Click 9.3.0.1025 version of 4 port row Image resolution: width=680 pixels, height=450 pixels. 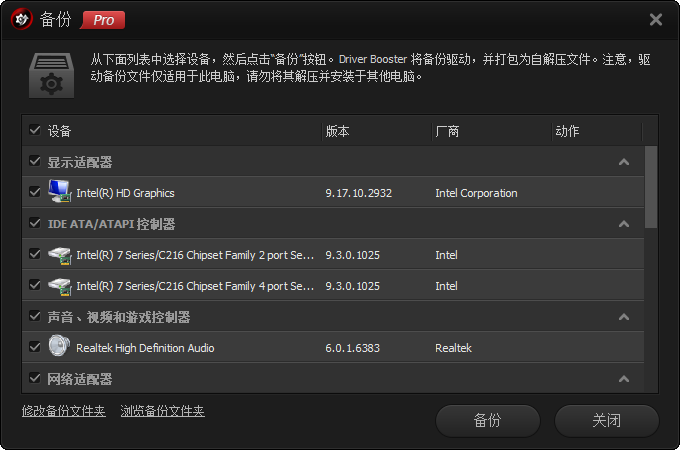point(353,286)
